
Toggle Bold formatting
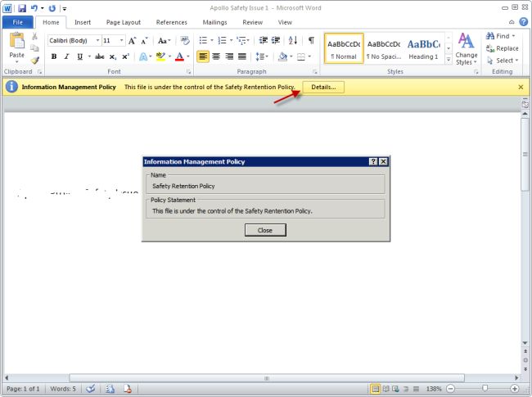[54, 56]
